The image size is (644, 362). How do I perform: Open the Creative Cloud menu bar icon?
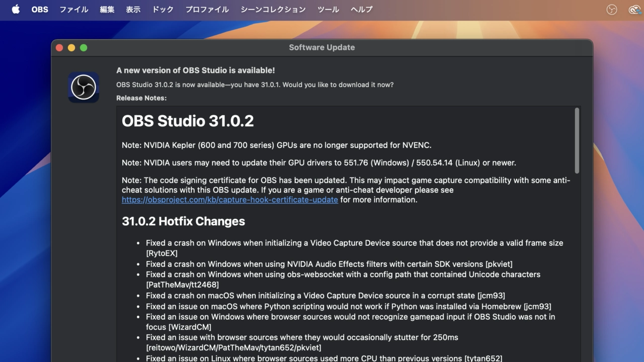634,10
